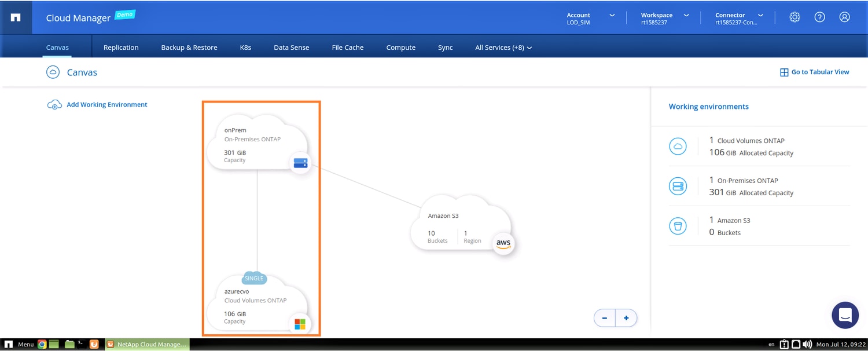Image resolution: width=868 pixels, height=351 pixels.
Task: Select the onPrem storage server icon
Action: [x=300, y=163]
